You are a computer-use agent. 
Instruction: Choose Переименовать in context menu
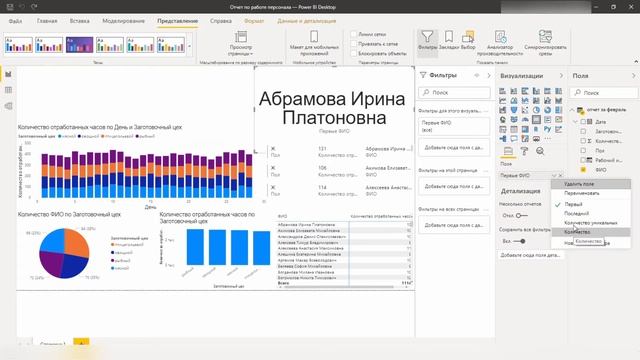click(591, 193)
